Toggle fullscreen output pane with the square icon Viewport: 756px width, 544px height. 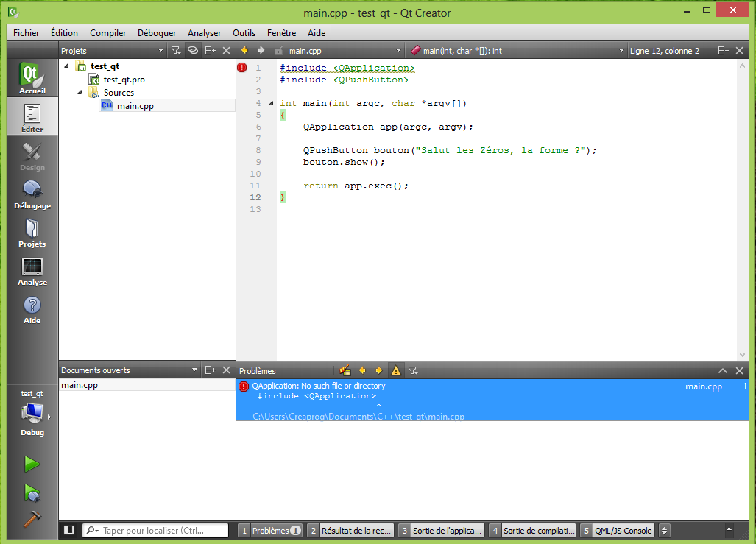[69, 530]
